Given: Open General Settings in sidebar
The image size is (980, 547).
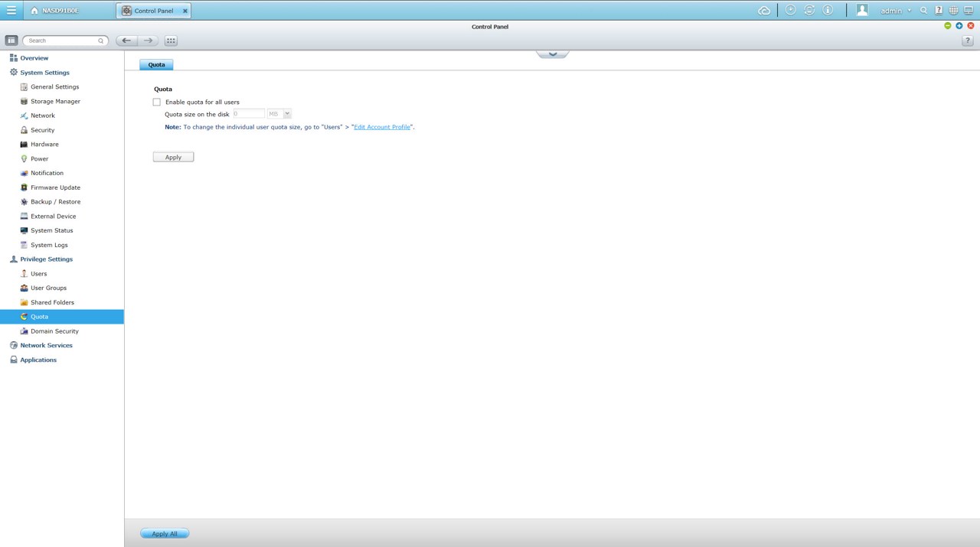Looking at the screenshot, I should [54, 86].
